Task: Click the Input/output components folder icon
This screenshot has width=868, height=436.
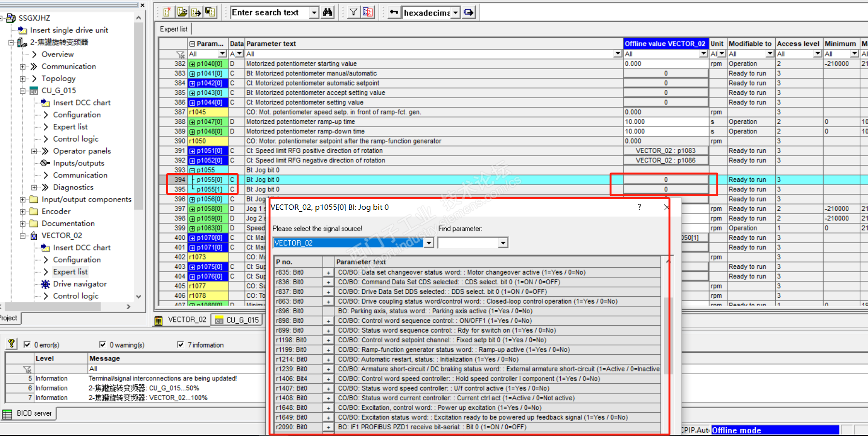Action: (34, 199)
